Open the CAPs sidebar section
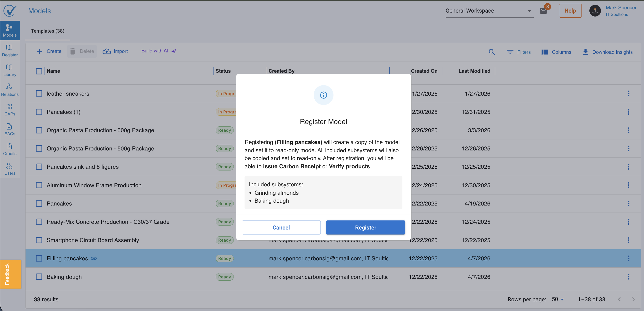644x311 pixels. click(9, 110)
